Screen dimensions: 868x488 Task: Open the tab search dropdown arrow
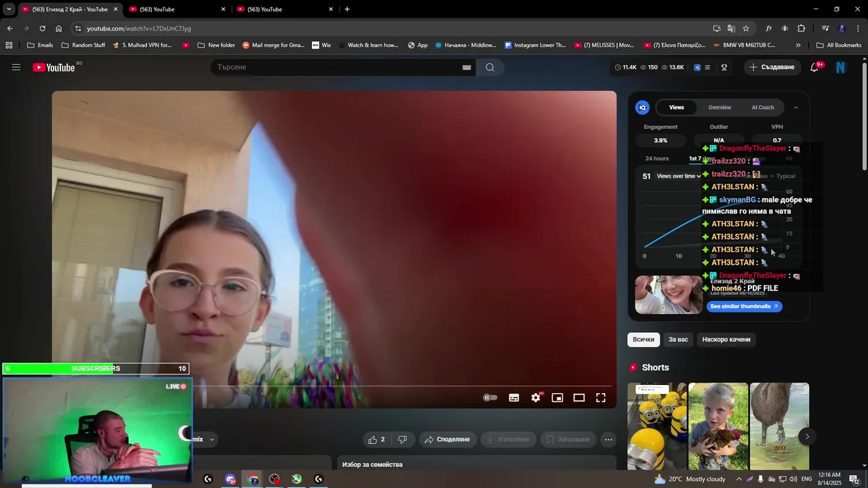(x=9, y=9)
